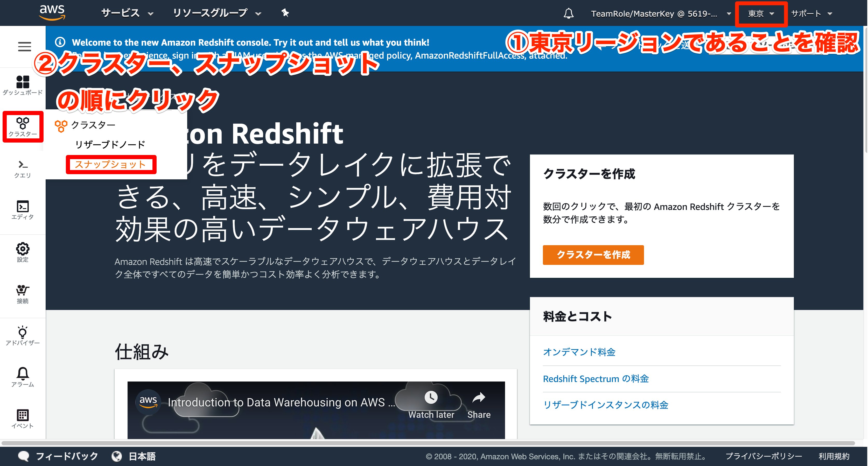The width and height of the screenshot is (868, 466).
Task: Go to ダッシュボード in the sidebar
Action: click(x=23, y=85)
